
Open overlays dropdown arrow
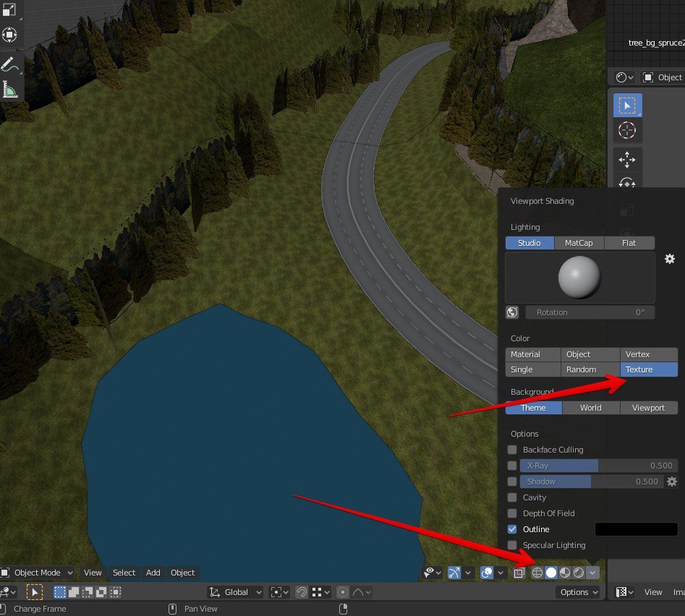click(x=501, y=573)
